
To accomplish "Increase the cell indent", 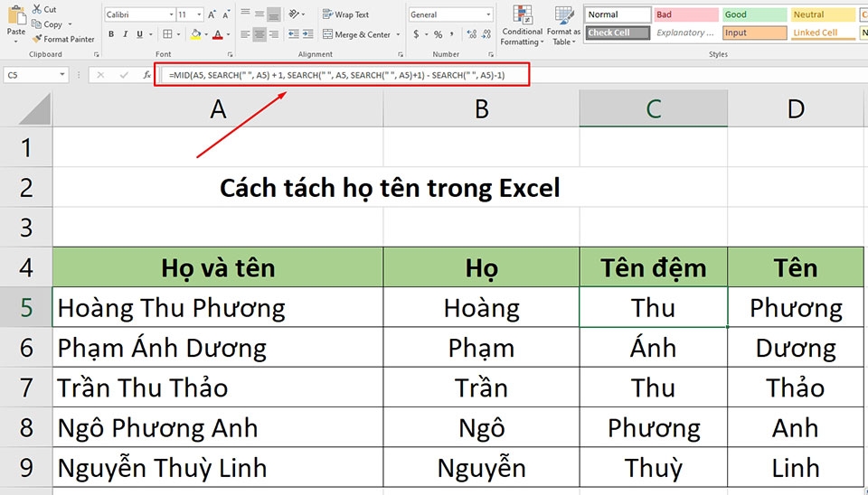I will 308,34.
